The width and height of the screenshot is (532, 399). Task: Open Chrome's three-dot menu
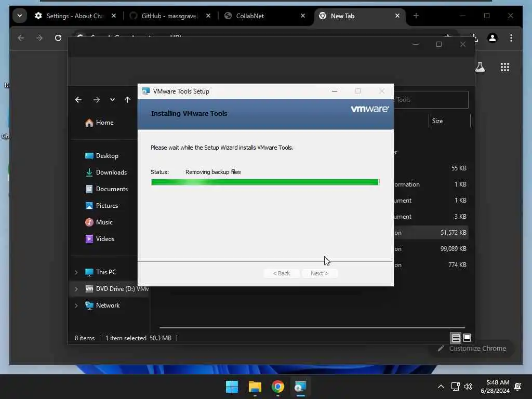[x=511, y=38]
